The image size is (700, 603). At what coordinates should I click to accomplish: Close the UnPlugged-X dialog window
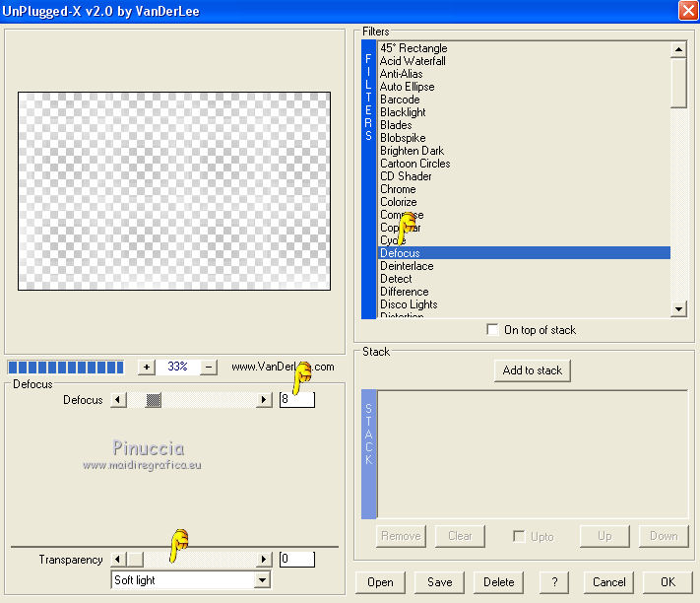tap(688, 11)
